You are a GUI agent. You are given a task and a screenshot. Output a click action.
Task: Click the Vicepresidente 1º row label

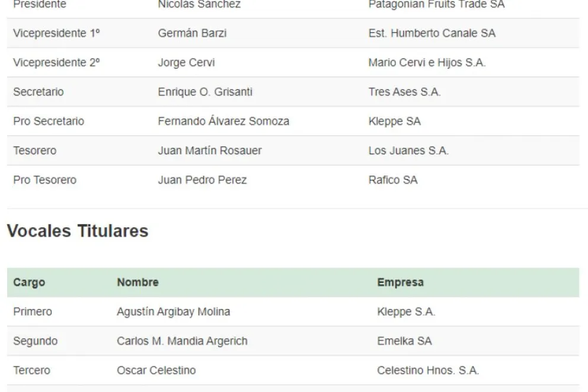pyautogui.click(x=56, y=34)
